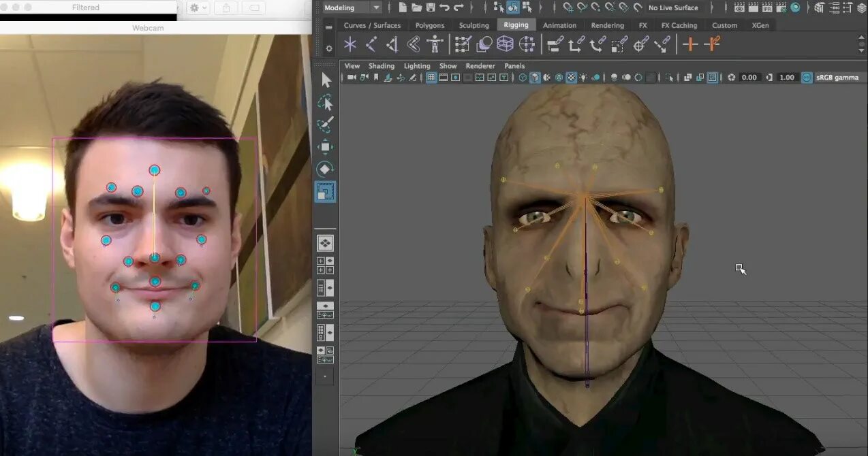
Task: Click the Create Locator shelf icon
Action: [350, 45]
